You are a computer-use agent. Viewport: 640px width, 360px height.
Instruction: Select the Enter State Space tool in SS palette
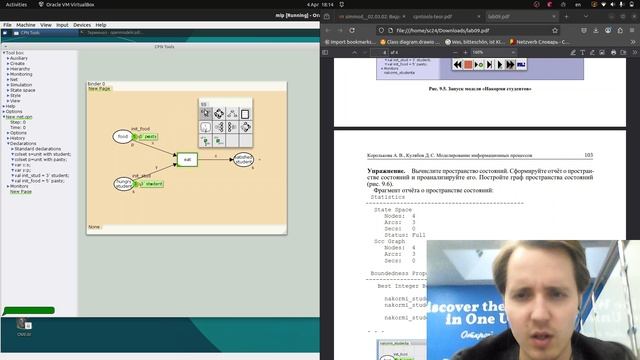[x=206, y=114]
